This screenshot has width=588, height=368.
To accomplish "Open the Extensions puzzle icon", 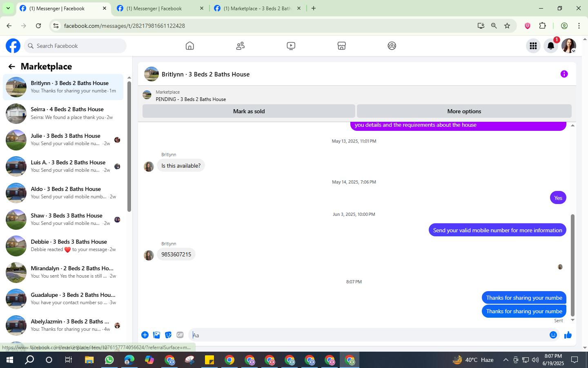I will click(542, 26).
